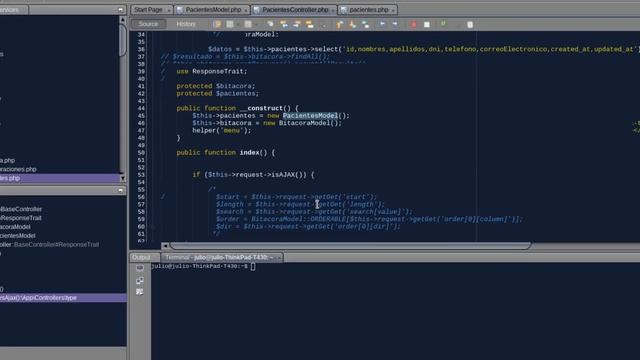Select the highlighted Navigator method ending in 'esAjax()'

(63, 298)
